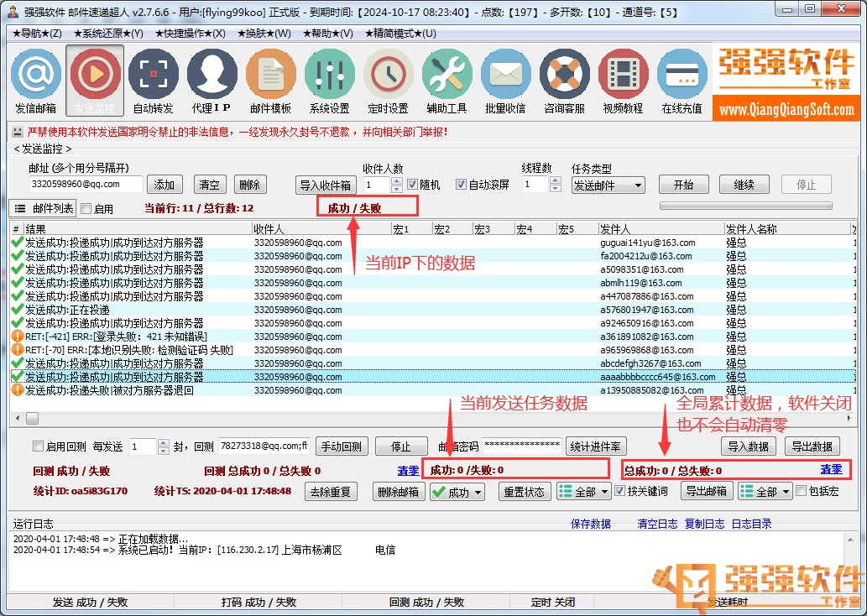Screen dimensions: 867x616
Task: Click the 继续 continue button
Action: click(x=744, y=185)
